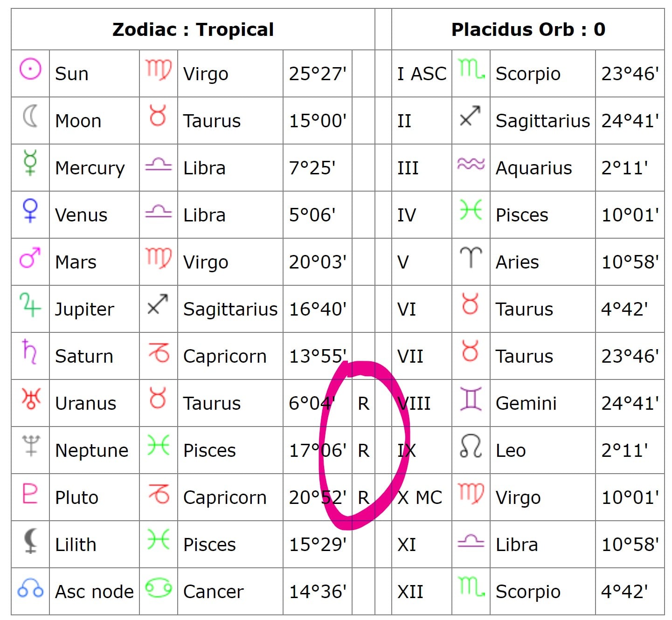Click the red Uranus glyph icon

coord(31,399)
